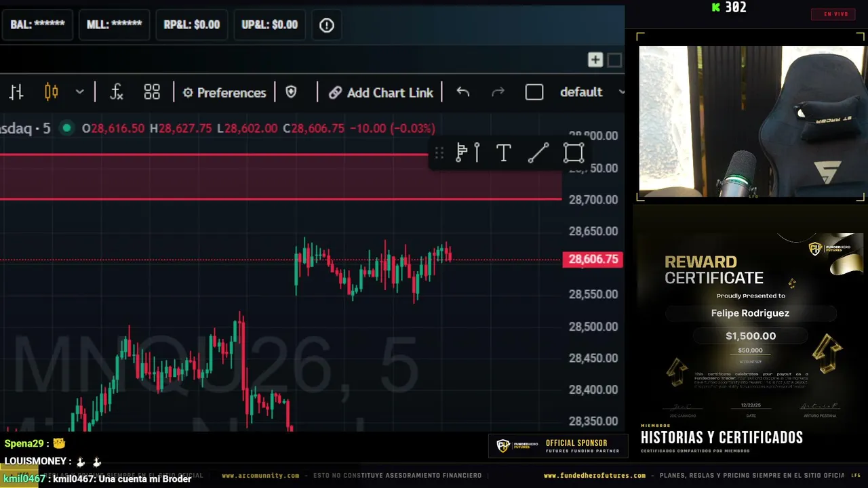Select the bar chart type icon
The width and height of the screenshot is (868, 488).
click(x=16, y=92)
